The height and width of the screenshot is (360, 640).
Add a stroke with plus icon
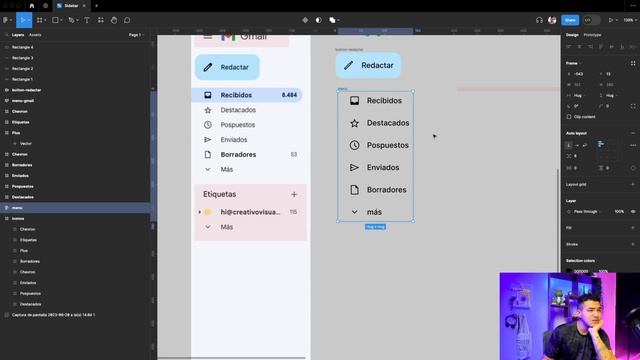click(633, 244)
